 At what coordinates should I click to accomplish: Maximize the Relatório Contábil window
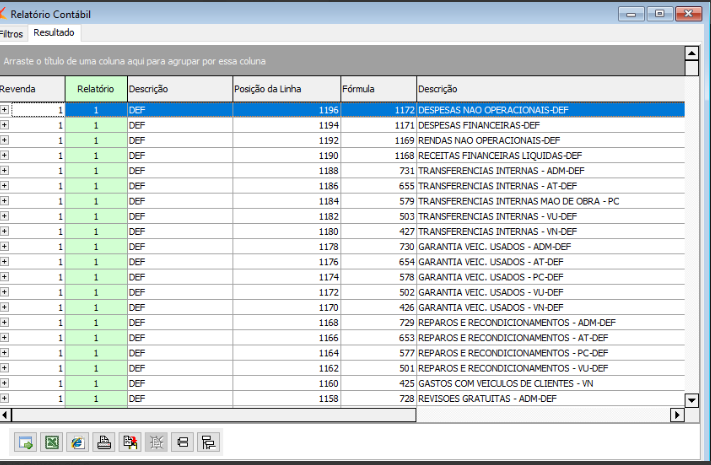coord(659,14)
